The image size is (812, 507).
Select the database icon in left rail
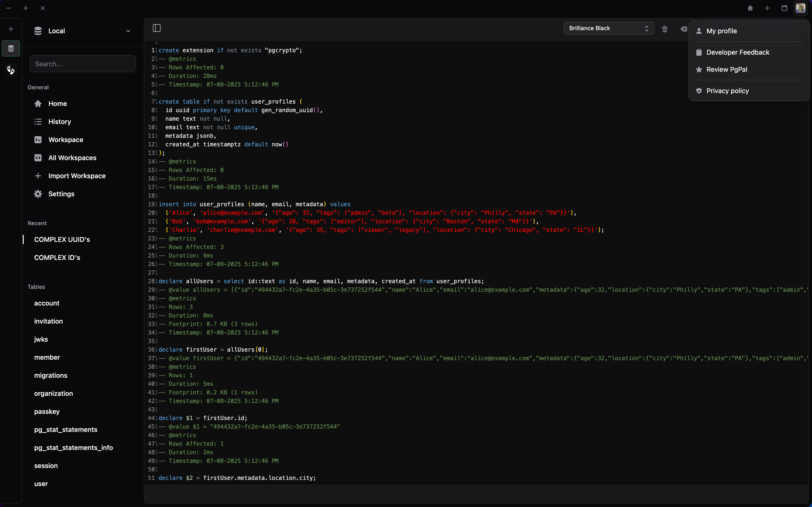[11, 49]
